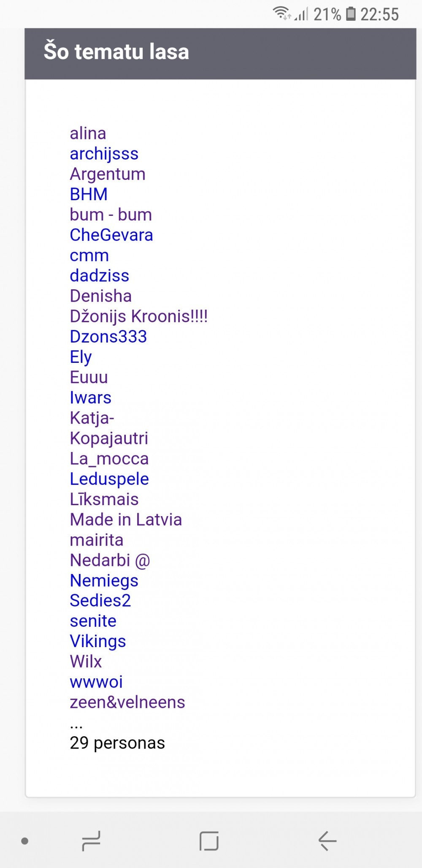Tap the Wi-Fi status icon
Screen dimensions: 422x868
coord(281,14)
